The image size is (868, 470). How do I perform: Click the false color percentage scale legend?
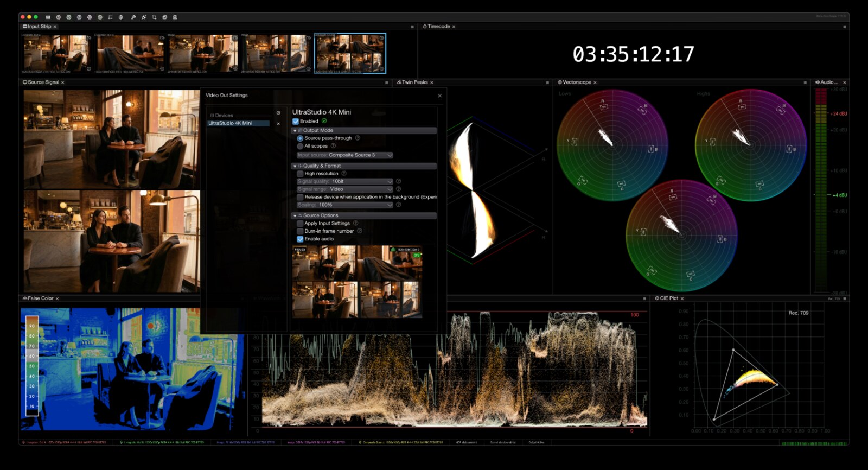[33, 366]
